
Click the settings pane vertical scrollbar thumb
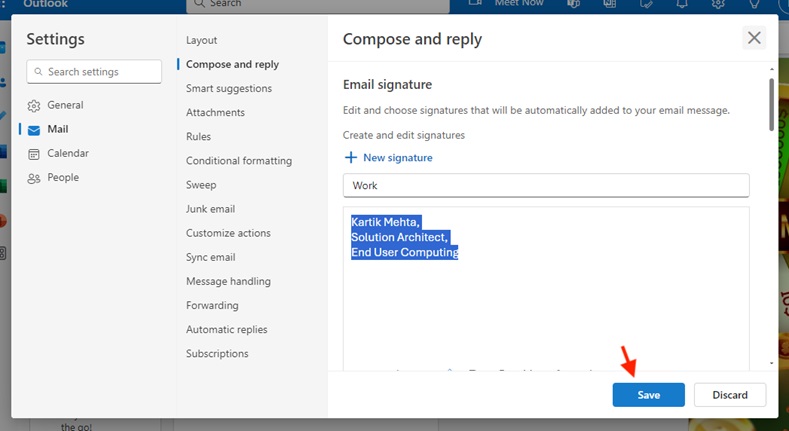pos(771,104)
